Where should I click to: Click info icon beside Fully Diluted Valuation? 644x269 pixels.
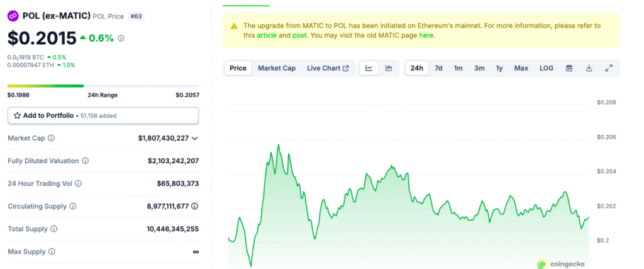point(85,161)
